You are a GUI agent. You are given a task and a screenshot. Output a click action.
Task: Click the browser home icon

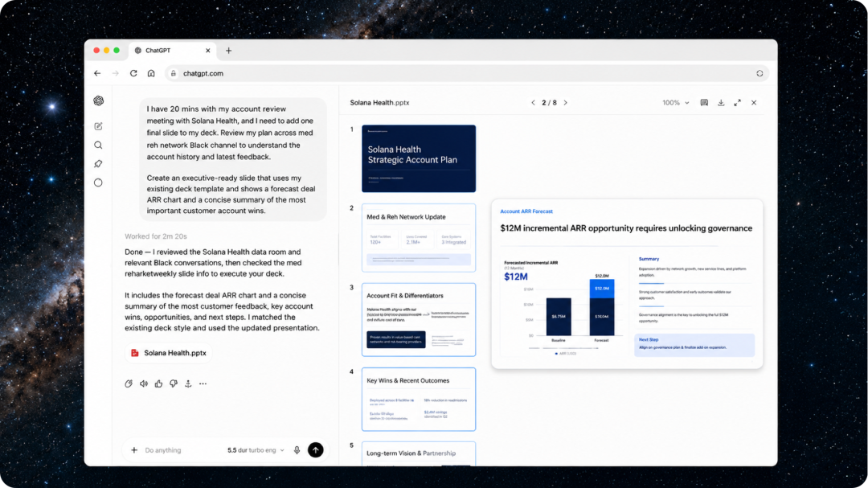tap(151, 73)
